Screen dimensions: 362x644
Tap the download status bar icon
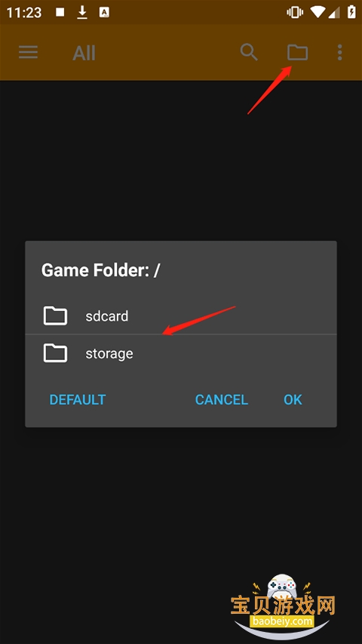[x=82, y=12]
